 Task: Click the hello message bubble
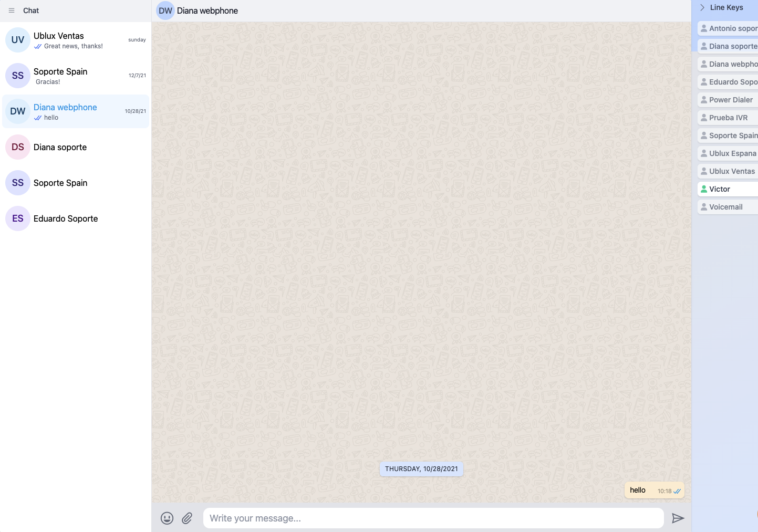coord(655,491)
